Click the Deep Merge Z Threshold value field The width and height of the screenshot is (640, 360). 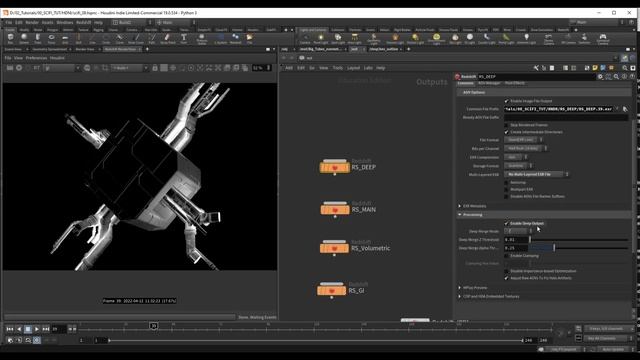click(x=516, y=240)
